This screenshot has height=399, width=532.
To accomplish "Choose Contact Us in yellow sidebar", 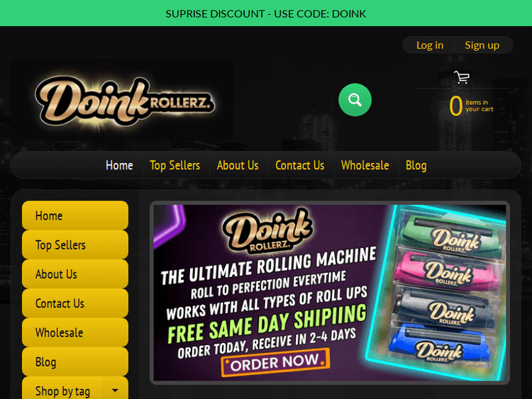I will tap(75, 303).
